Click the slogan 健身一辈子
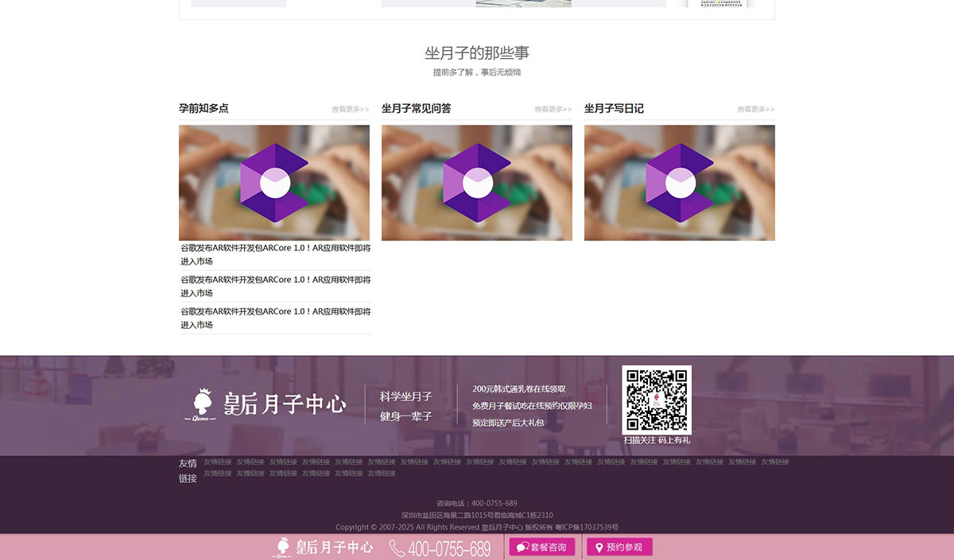This screenshot has width=954, height=560. (x=406, y=416)
